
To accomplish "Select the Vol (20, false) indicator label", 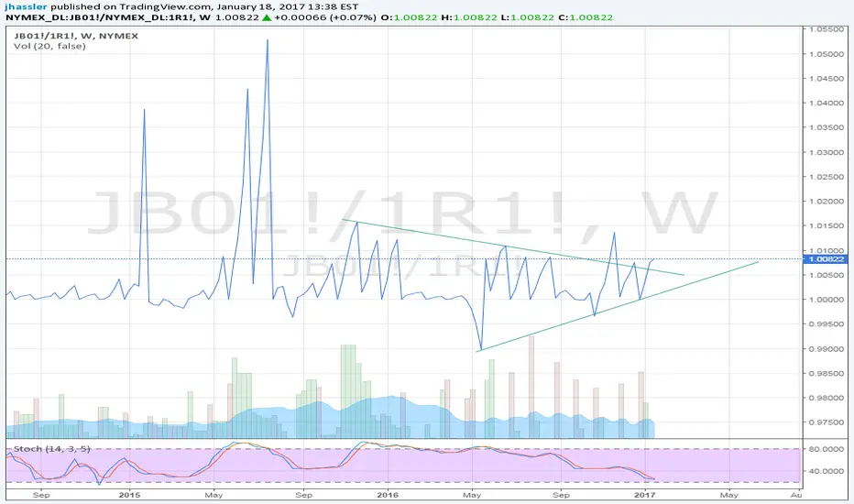I will 49,47.
